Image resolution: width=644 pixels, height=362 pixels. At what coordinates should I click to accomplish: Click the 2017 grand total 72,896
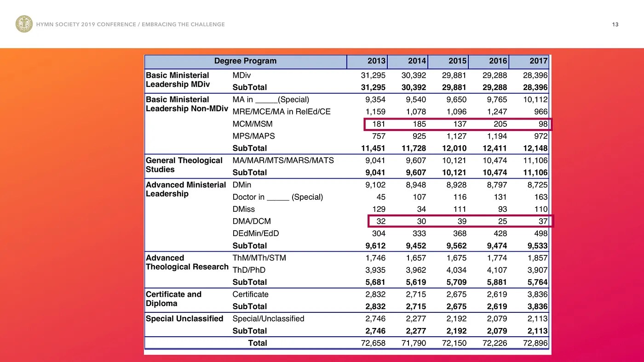click(535, 343)
